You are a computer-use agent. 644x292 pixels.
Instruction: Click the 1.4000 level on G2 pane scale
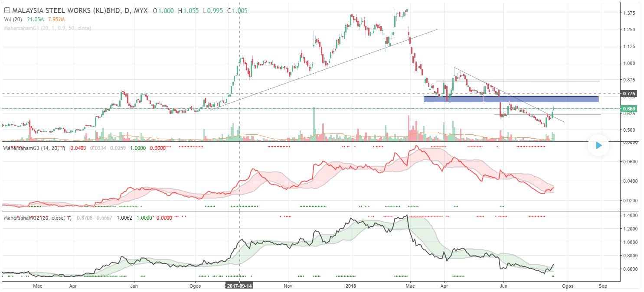click(x=630, y=215)
